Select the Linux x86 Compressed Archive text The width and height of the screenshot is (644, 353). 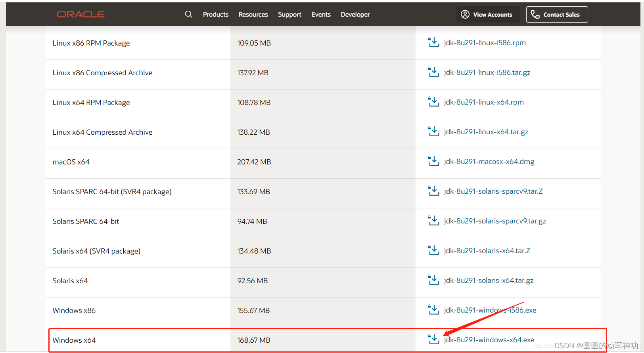click(102, 73)
